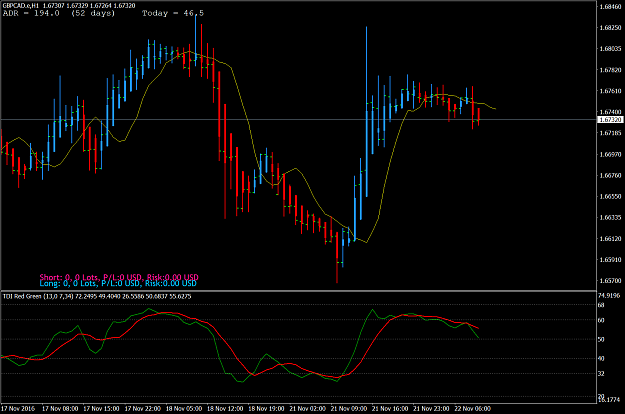
Task: Click price scale value 1.67185
Action: [x=610, y=133]
